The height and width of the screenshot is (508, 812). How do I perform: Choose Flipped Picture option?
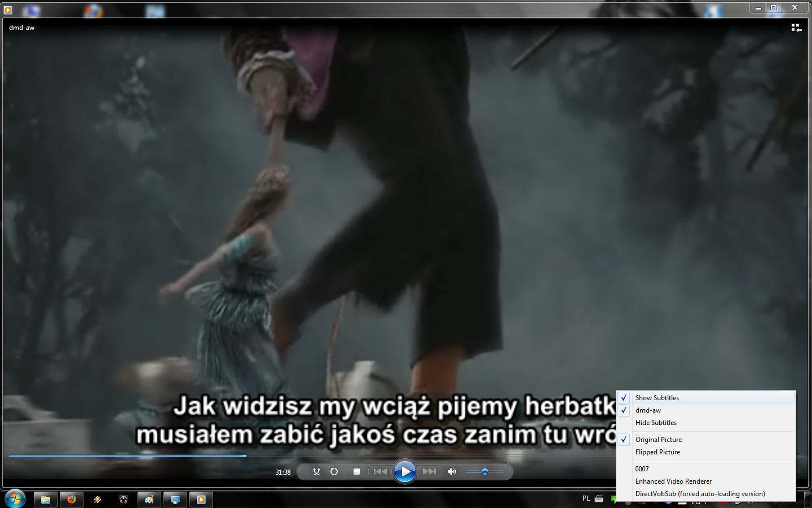[706, 452]
